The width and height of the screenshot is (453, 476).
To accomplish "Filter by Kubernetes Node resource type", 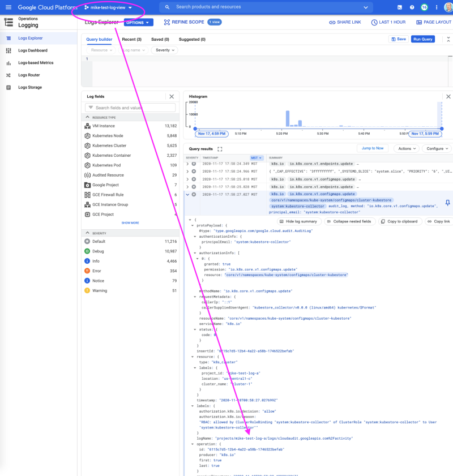I will [x=131, y=136].
